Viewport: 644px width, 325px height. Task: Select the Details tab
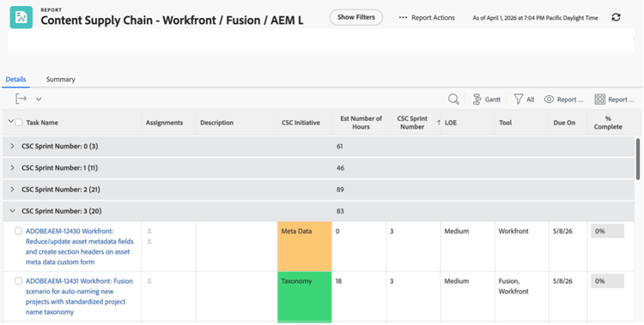(x=16, y=79)
